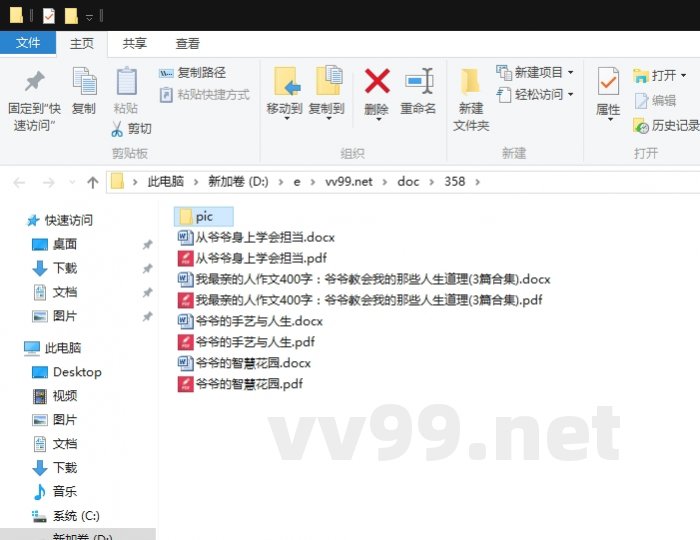This screenshot has height=540, width=700.
Task: Click the Copy icon in ribbon
Action: coord(84,81)
